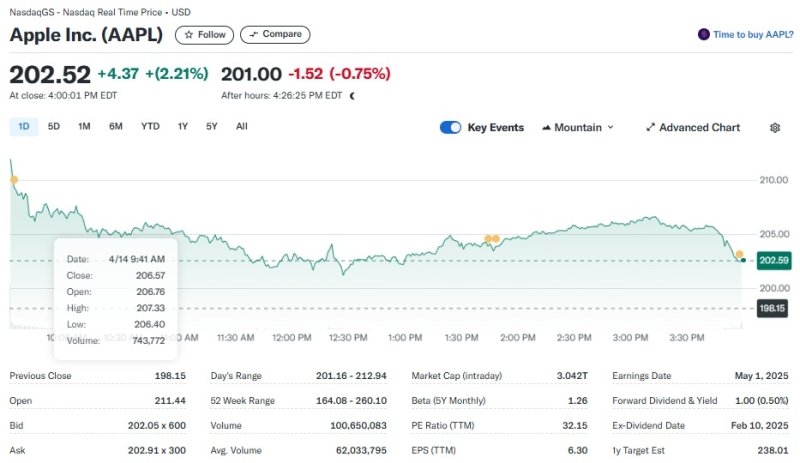Toggle the Key Events switch

(x=450, y=128)
